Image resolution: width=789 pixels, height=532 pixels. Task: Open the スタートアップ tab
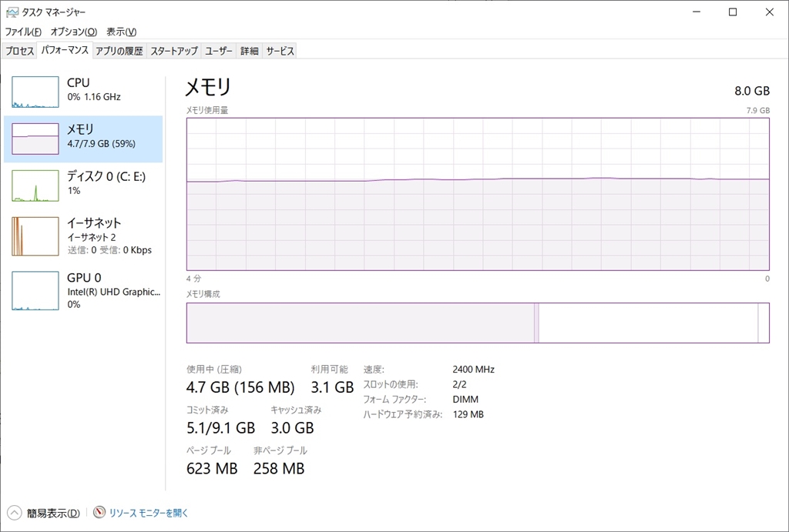(174, 51)
